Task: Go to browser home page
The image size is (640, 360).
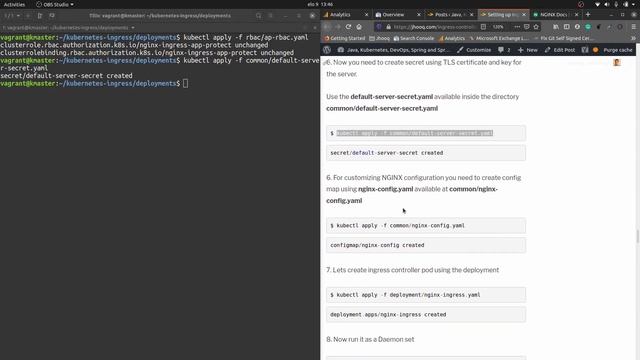Action: point(359,27)
